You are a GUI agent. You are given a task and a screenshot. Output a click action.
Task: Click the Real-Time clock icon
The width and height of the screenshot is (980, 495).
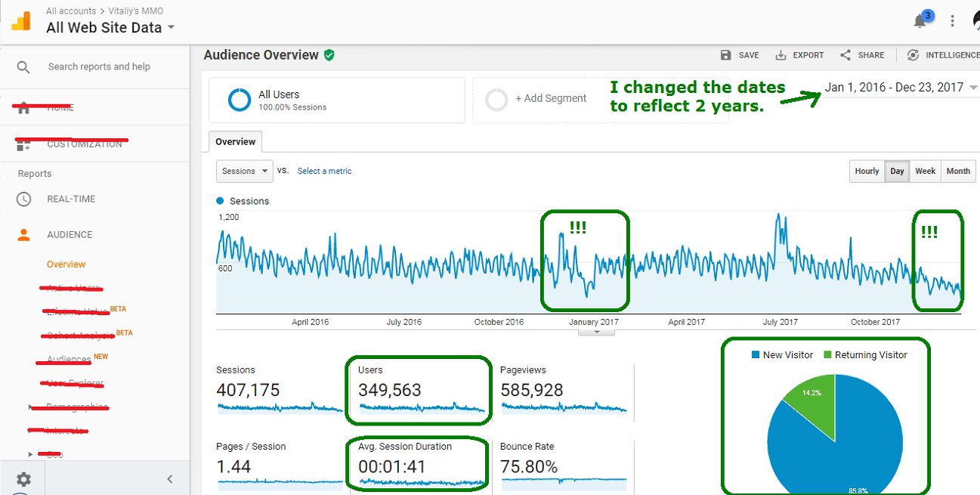click(23, 199)
